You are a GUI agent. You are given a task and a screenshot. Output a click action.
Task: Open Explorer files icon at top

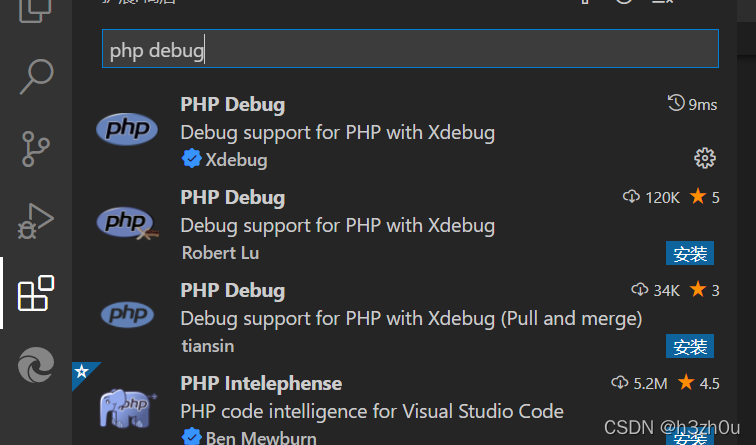[x=37, y=10]
